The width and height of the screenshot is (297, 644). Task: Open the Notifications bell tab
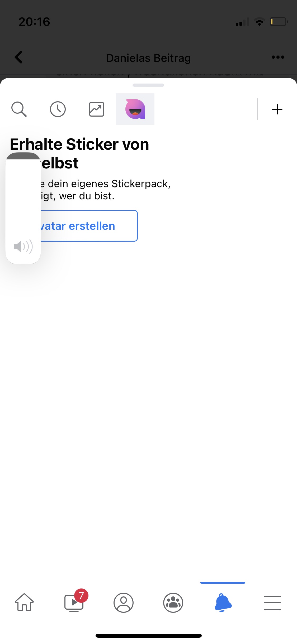223,602
